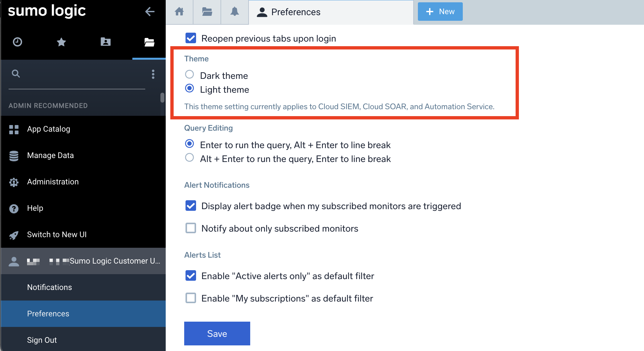Click the search icon in library panel
The image size is (644, 351).
click(16, 73)
